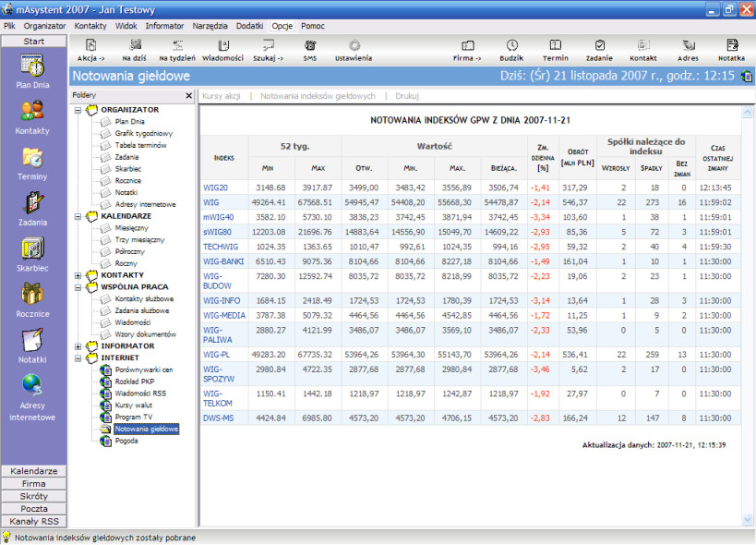Select Rozkład PKP in folder tree
756x545 pixels.
click(x=135, y=381)
